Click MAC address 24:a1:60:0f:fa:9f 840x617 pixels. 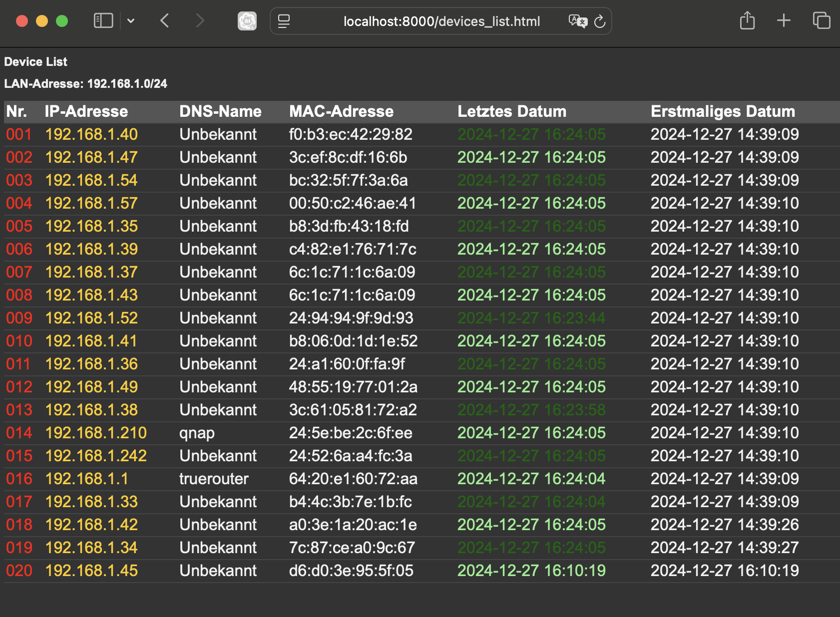[x=347, y=364]
